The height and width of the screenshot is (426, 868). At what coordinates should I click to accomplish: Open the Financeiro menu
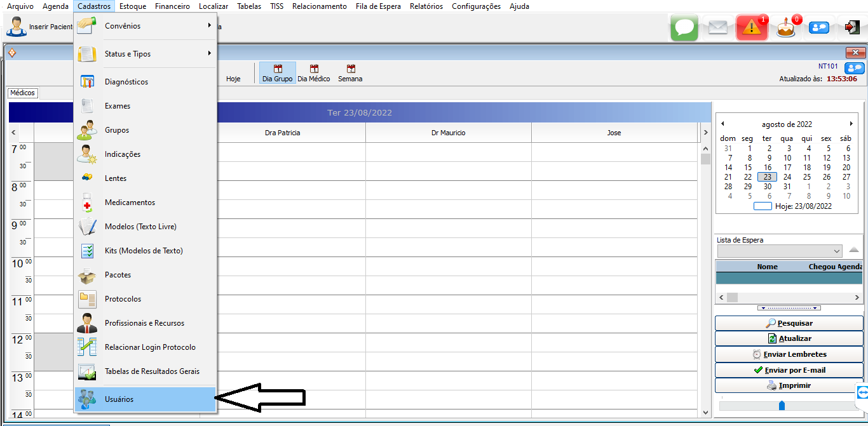coord(172,6)
